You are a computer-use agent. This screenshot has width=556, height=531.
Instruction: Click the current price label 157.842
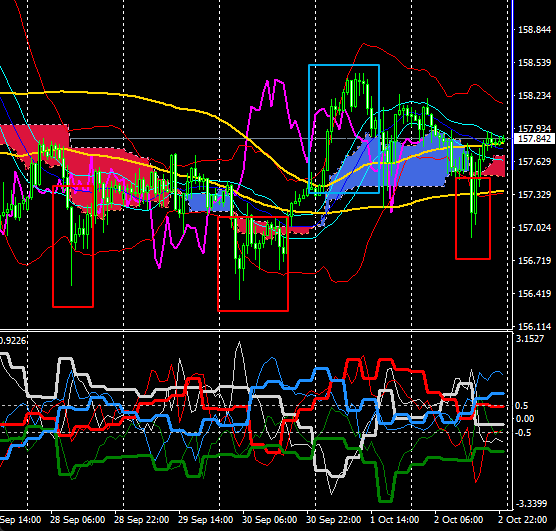[x=534, y=139]
